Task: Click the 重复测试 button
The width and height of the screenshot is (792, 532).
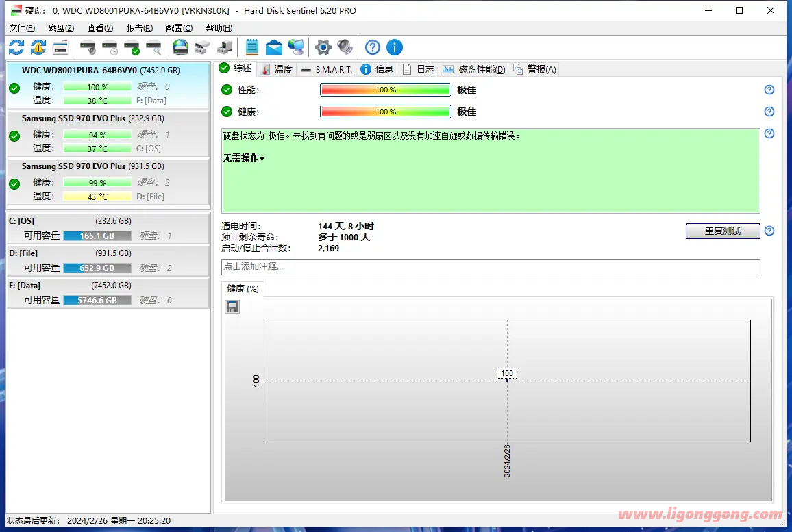Action: click(723, 231)
